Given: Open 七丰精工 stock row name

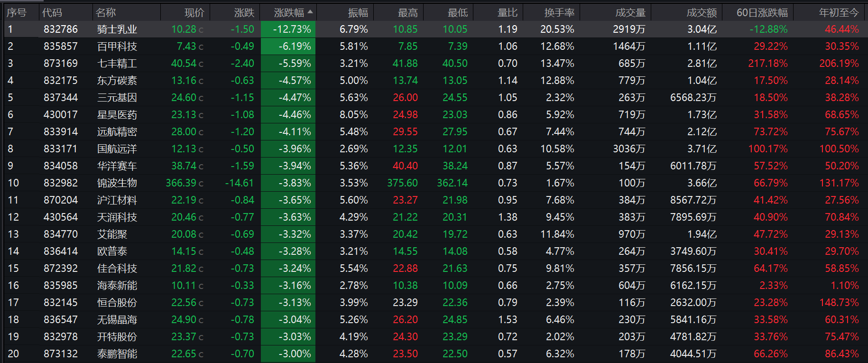Looking at the screenshot, I should [x=117, y=64].
